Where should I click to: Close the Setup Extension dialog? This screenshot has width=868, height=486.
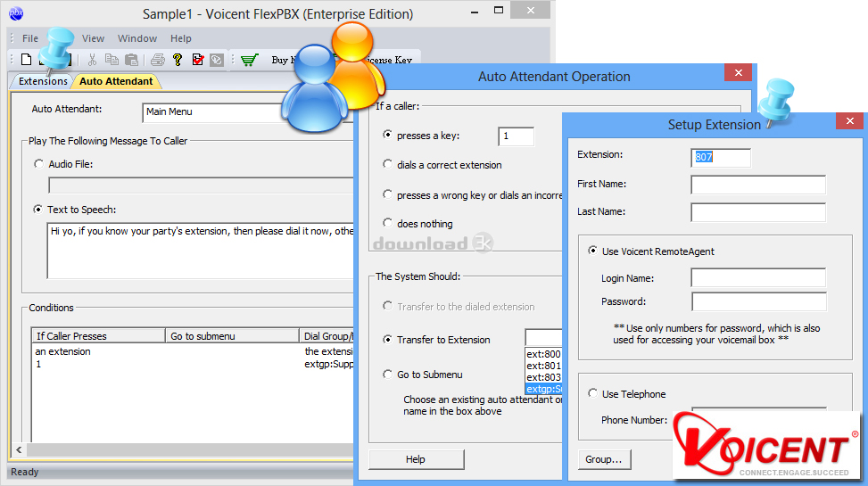(850, 120)
